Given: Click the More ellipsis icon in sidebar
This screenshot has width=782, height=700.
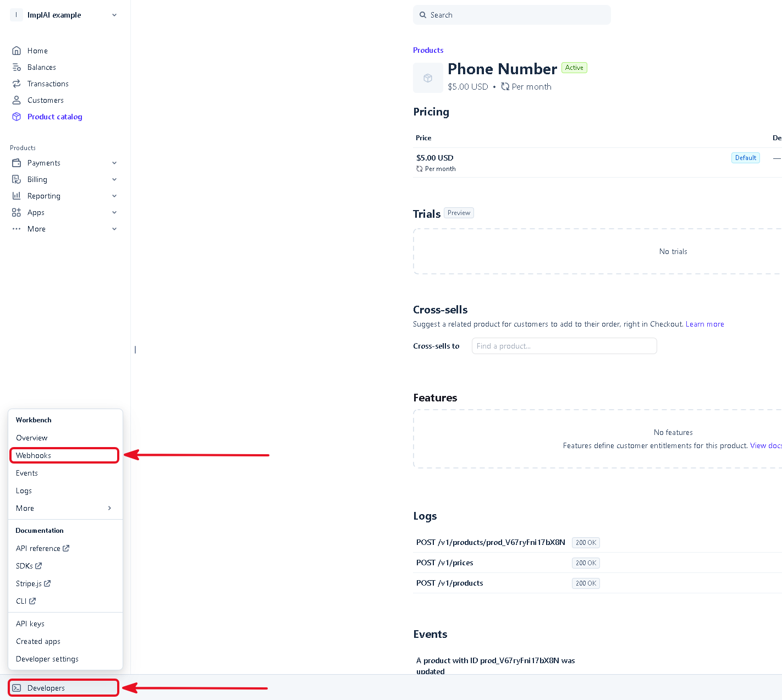Looking at the screenshot, I should pyautogui.click(x=16, y=229).
